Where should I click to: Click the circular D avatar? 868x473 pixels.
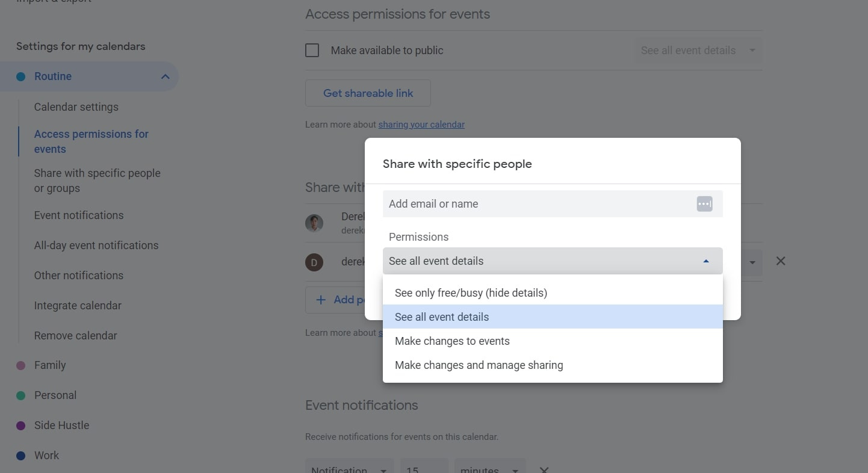[314, 262]
